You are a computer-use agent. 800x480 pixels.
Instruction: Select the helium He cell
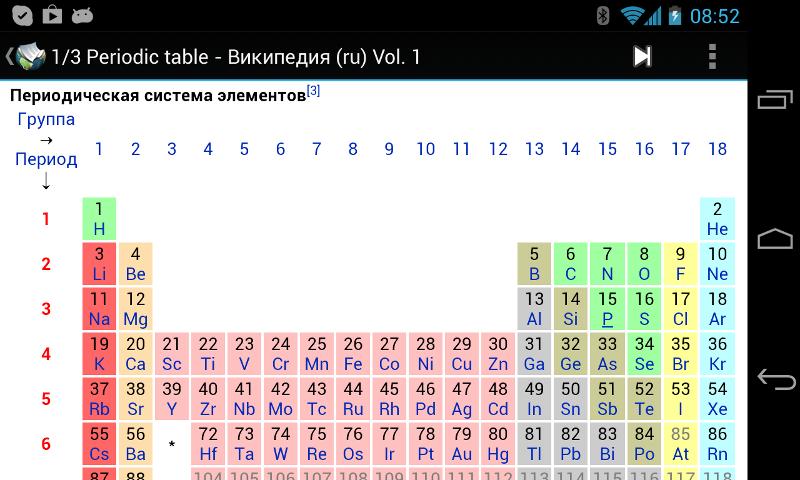[x=717, y=219]
